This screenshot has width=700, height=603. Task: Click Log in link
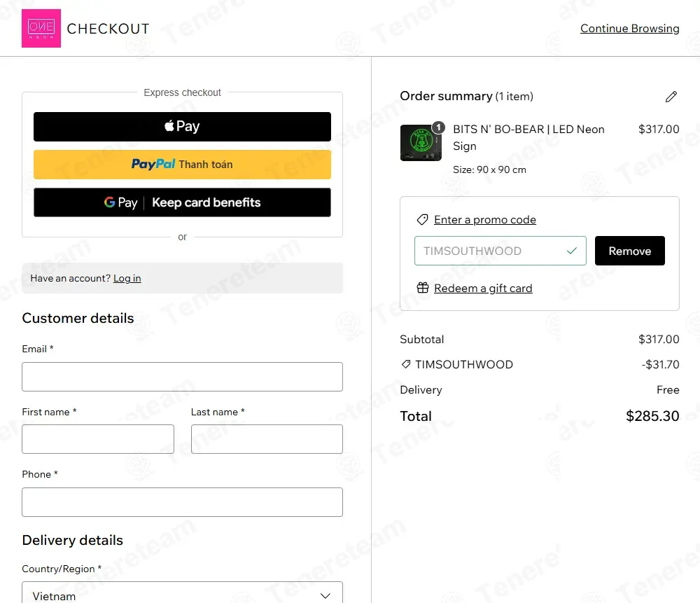[127, 278]
